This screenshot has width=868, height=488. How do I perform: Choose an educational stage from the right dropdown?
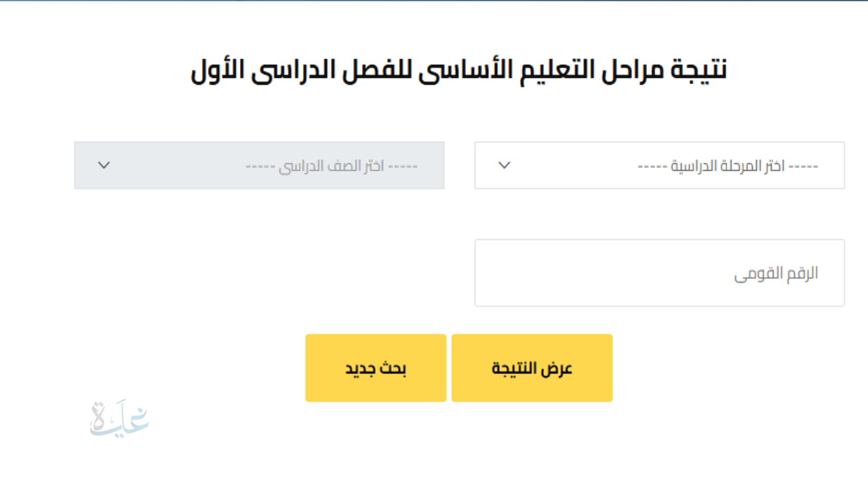pyautogui.click(x=659, y=165)
